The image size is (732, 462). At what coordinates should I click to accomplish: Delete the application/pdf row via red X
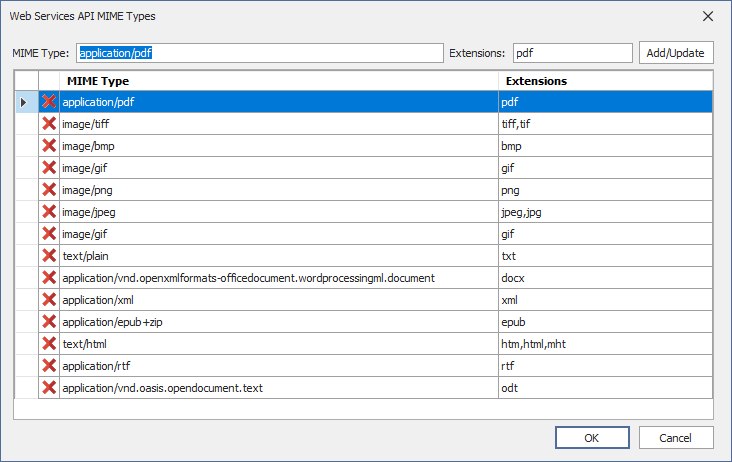49,101
